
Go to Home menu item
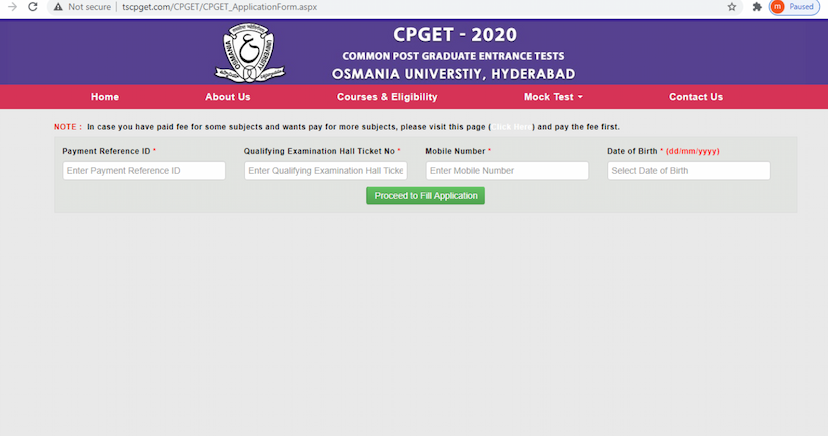(x=105, y=97)
